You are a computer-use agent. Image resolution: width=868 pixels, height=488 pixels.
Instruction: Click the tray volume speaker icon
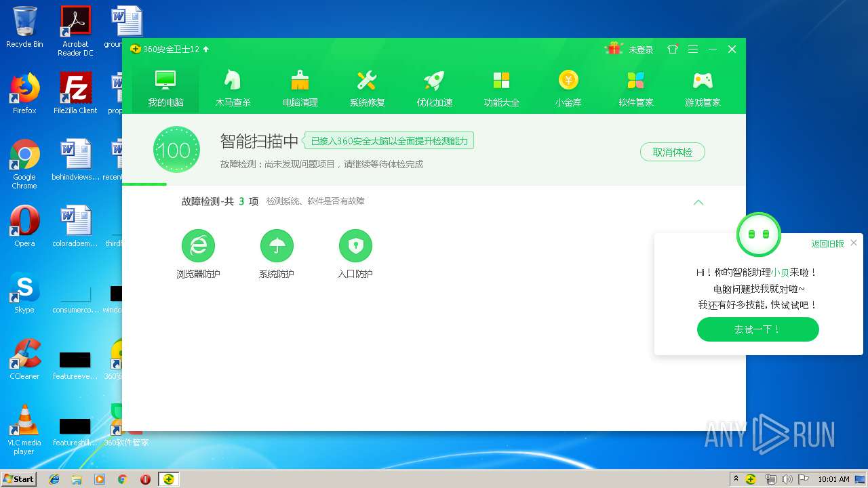[x=787, y=479]
